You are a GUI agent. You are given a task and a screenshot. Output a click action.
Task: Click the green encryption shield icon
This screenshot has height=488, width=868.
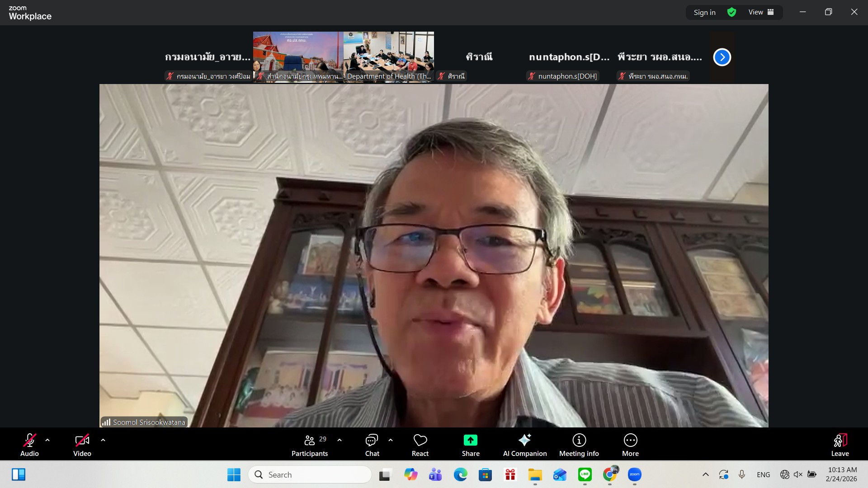pos(731,12)
